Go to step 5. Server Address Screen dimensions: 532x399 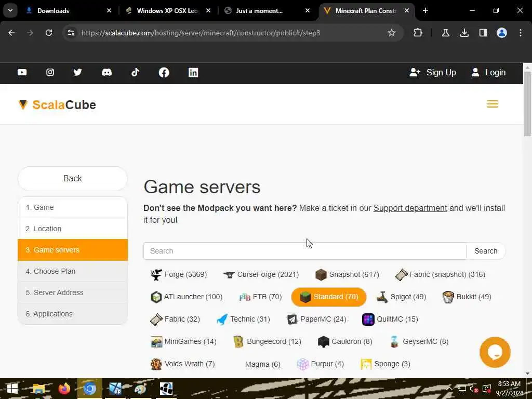pos(73,292)
